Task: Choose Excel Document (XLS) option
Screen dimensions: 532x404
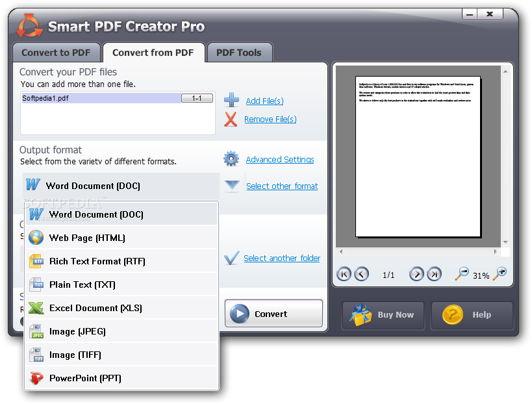Action: click(121, 308)
